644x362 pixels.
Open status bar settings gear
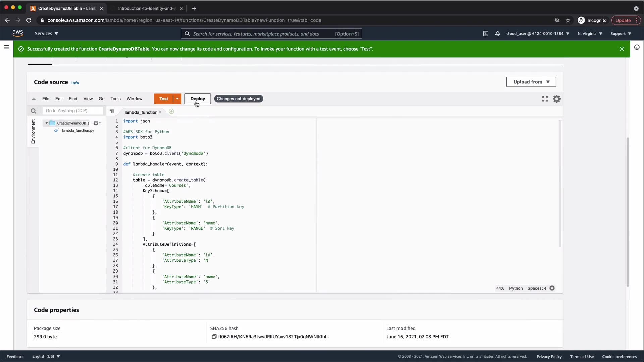pos(552,288)
